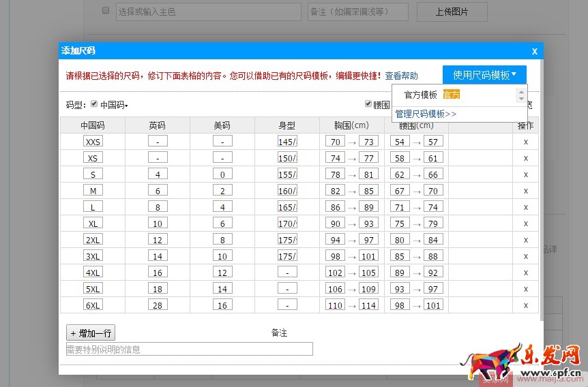The image size is (588, 387).
Task: Close the 添加尺码 dialog
Action: coord(534,51)
